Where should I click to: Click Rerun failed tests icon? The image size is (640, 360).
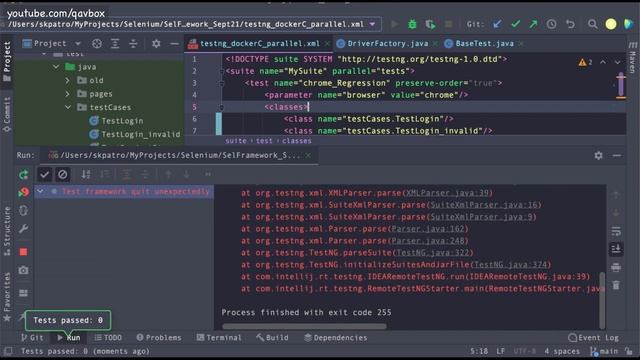pyautogui.click(x=24, y=192)
